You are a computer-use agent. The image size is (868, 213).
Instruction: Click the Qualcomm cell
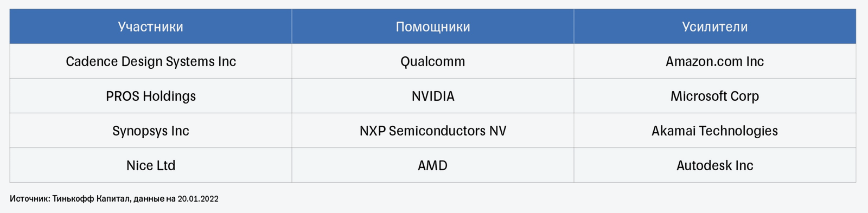point(433,61)
